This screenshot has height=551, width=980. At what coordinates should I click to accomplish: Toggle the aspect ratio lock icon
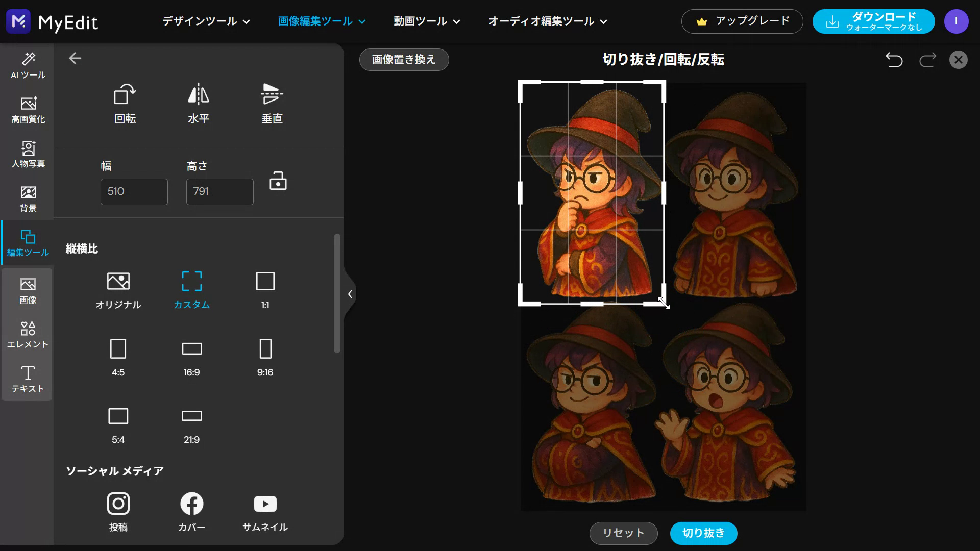tap(278, 181)
